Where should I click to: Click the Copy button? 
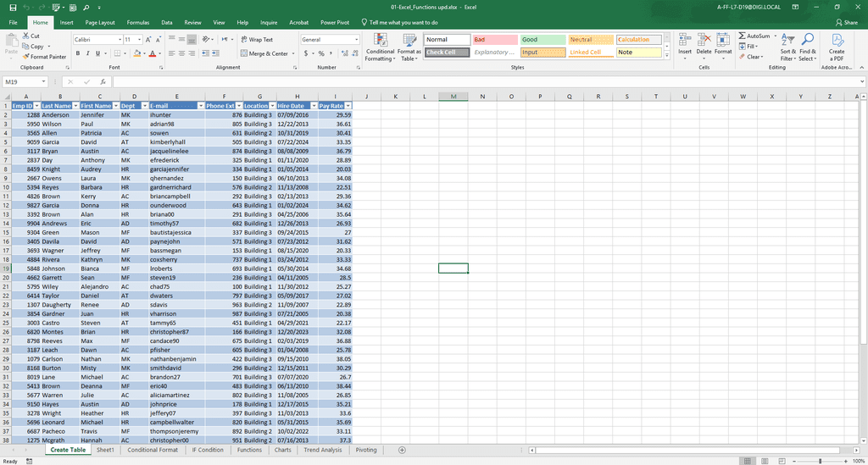(x=33, y=47)
